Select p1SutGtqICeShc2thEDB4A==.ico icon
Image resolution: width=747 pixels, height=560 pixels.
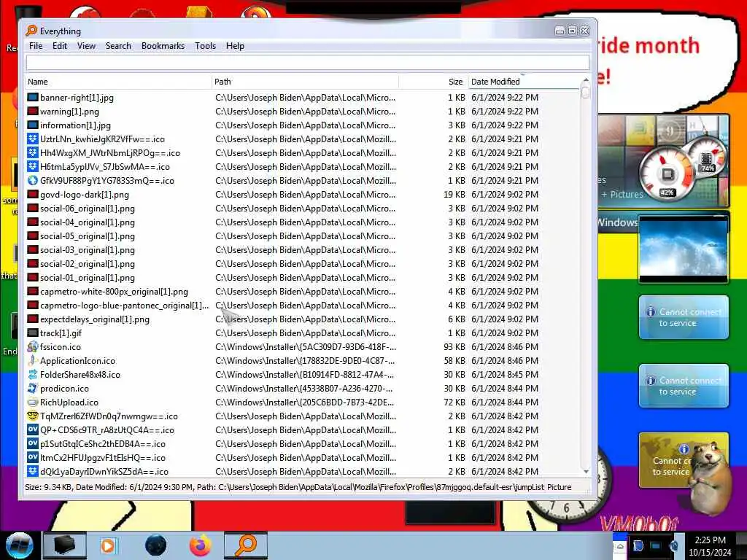click(32, 443)
